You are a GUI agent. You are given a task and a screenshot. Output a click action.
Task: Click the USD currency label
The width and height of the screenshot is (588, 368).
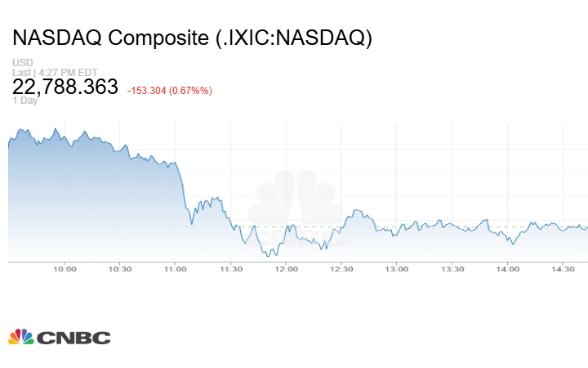pos(22,63)
